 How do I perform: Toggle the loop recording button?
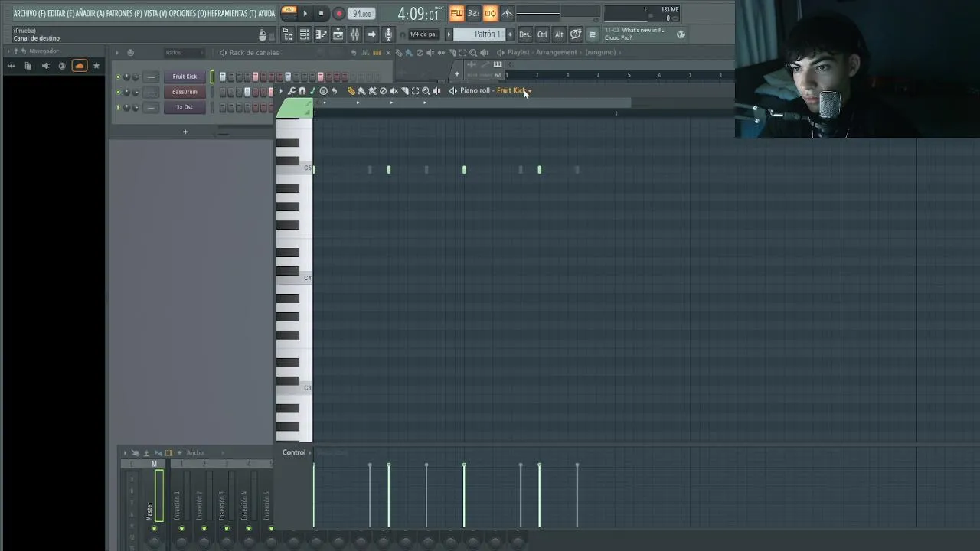click(x=490, y=13)
